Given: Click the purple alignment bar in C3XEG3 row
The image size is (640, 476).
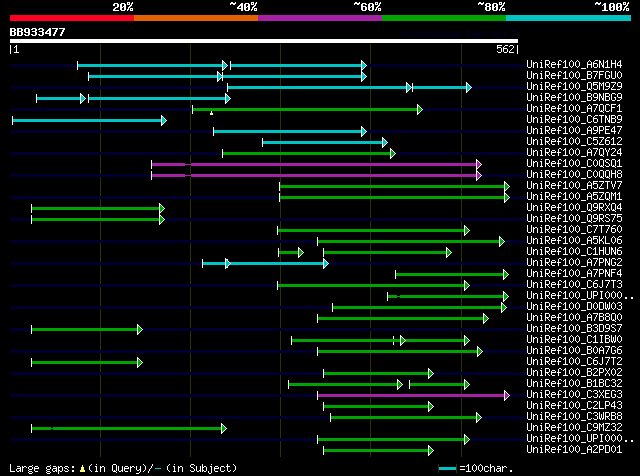Looking at the screenshot, I should point(413,396).
